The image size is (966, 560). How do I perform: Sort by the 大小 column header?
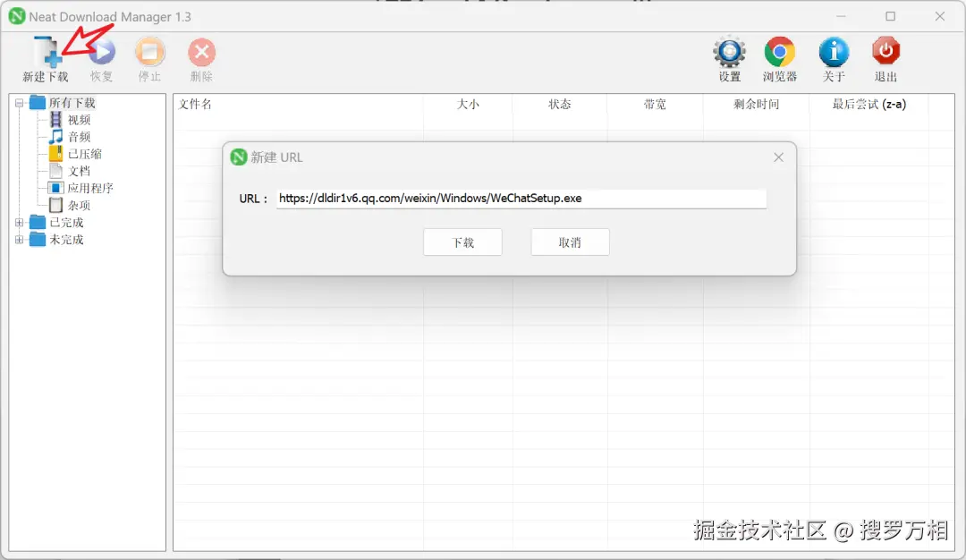coord(468,104)
